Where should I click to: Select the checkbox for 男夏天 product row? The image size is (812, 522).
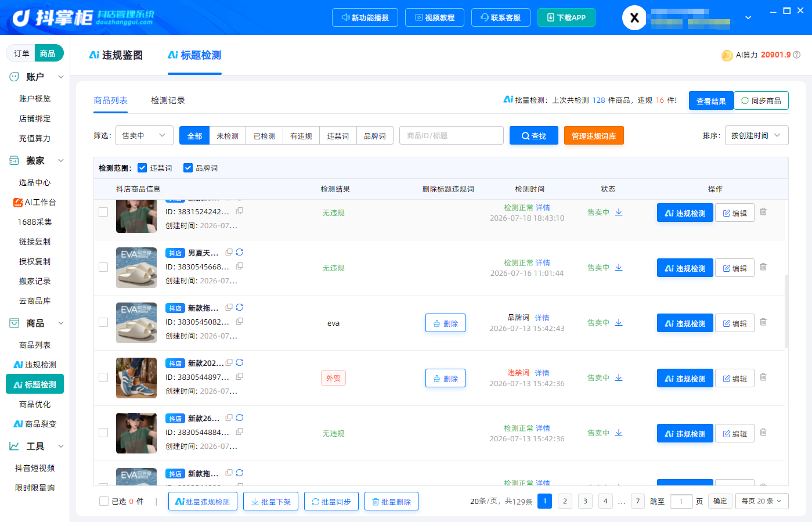[103, 267]
